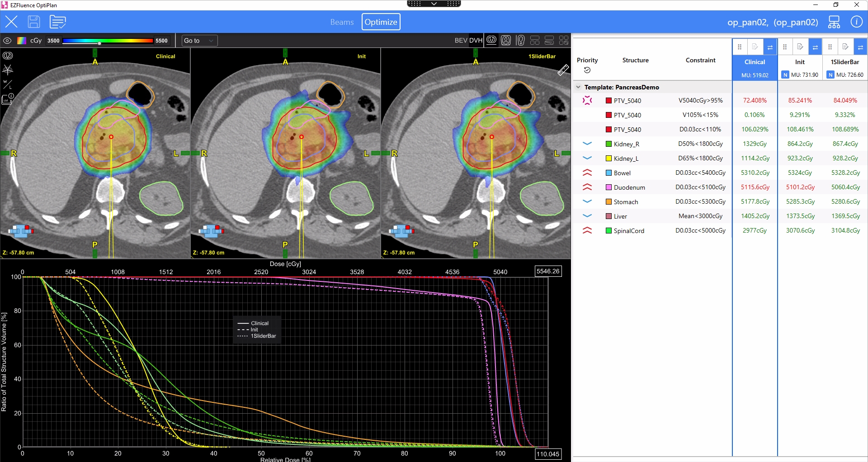Click the Duodenum magenta color swatch

pyautogui.click(x=609, y=187)
